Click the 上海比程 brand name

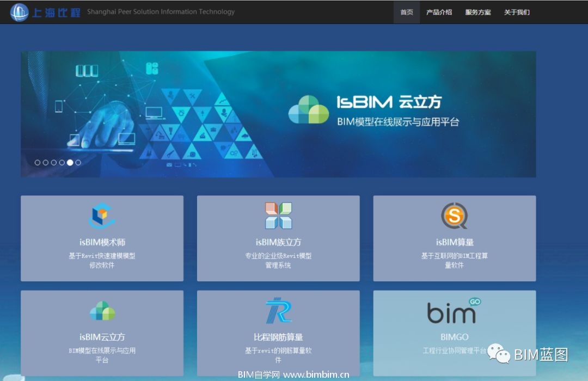[x=56, y=13]
